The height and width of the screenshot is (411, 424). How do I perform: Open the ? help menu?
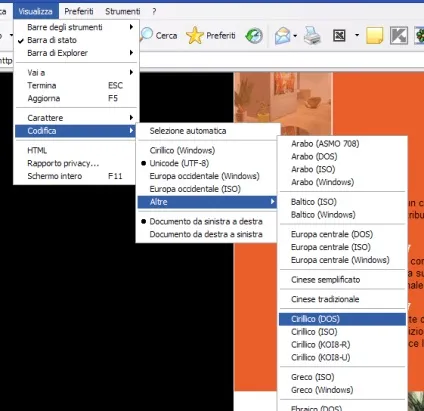[x=154, y=11]
